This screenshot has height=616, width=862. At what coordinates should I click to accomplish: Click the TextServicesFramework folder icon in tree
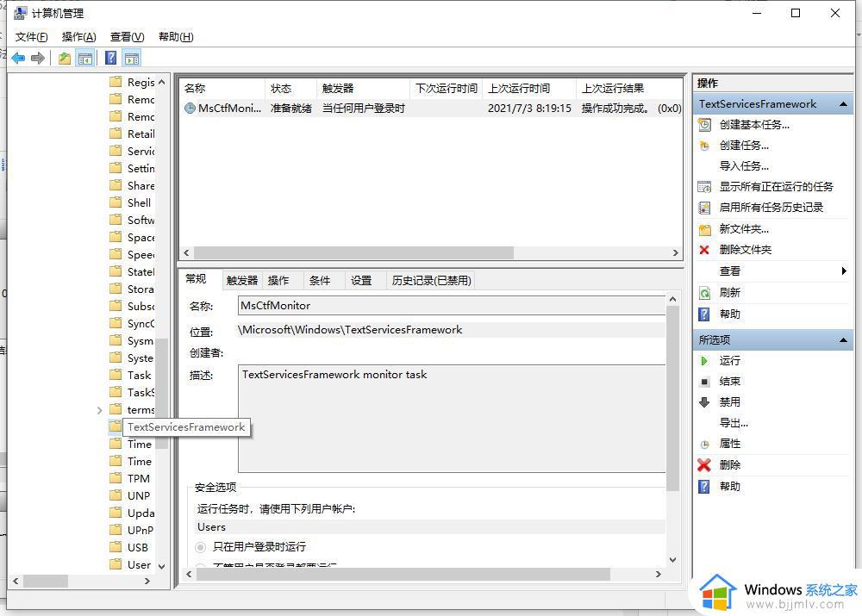[x=116, y=426]
